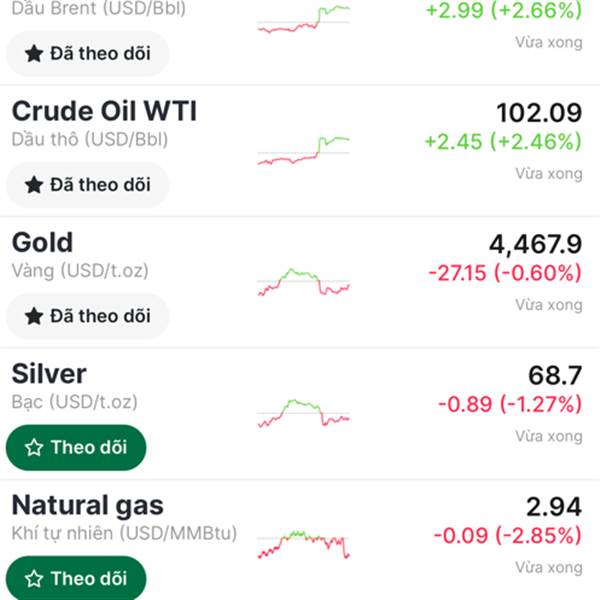
Task: Click the outlined star icon in the Natural gas follow button
Action: pos(34,578)
